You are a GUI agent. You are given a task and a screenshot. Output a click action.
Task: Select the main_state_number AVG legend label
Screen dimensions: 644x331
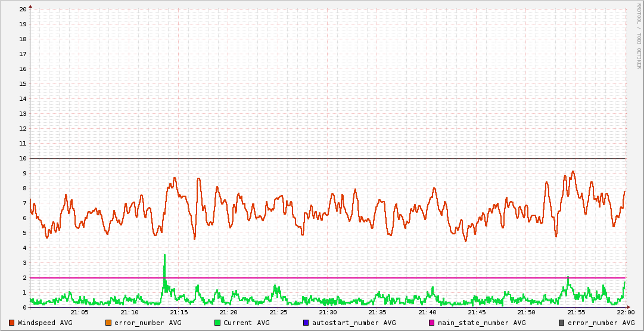click(481, 323)
